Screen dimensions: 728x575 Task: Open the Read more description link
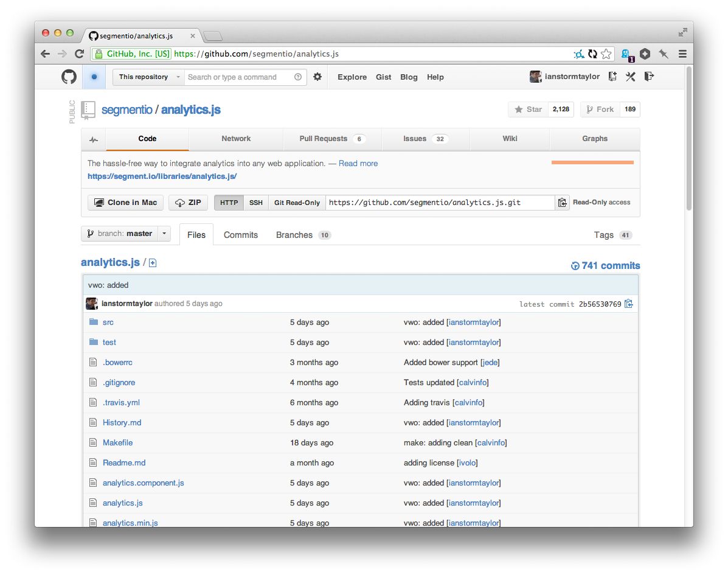(358, 164)
